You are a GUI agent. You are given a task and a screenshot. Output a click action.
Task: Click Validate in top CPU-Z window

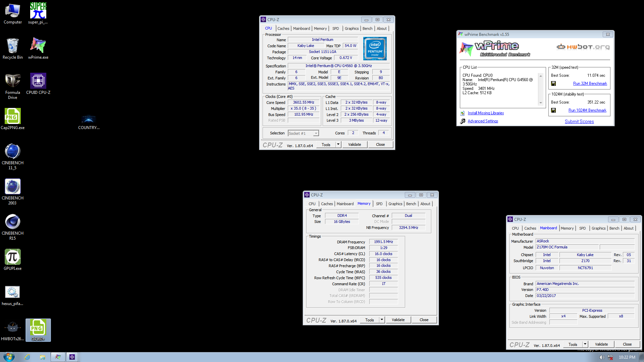coord(355,144)
